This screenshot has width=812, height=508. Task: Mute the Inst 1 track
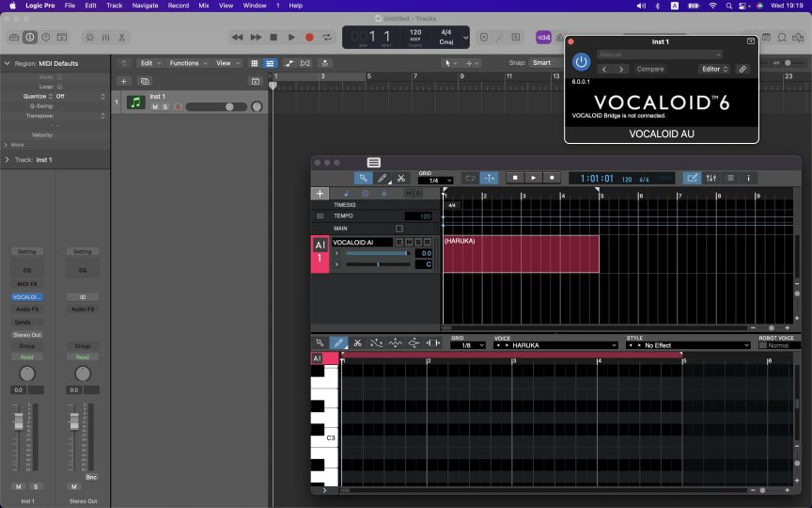pyautogui.click(x=154, y=107)
